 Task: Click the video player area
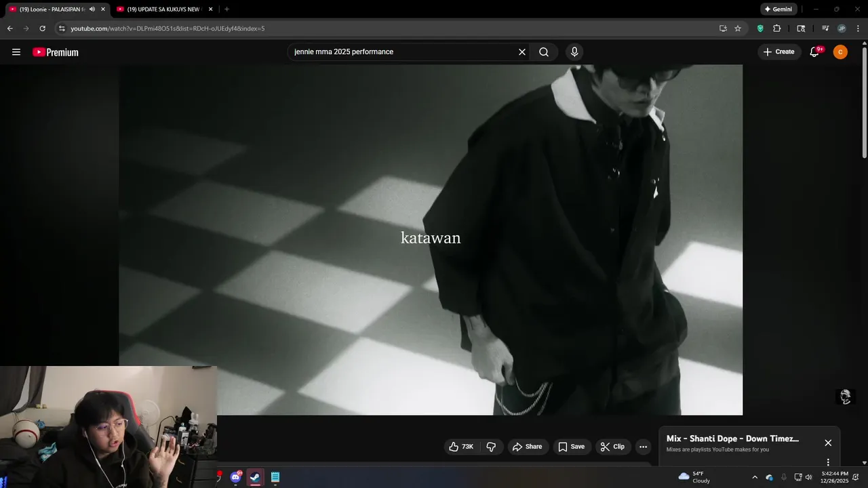point(431,239)
